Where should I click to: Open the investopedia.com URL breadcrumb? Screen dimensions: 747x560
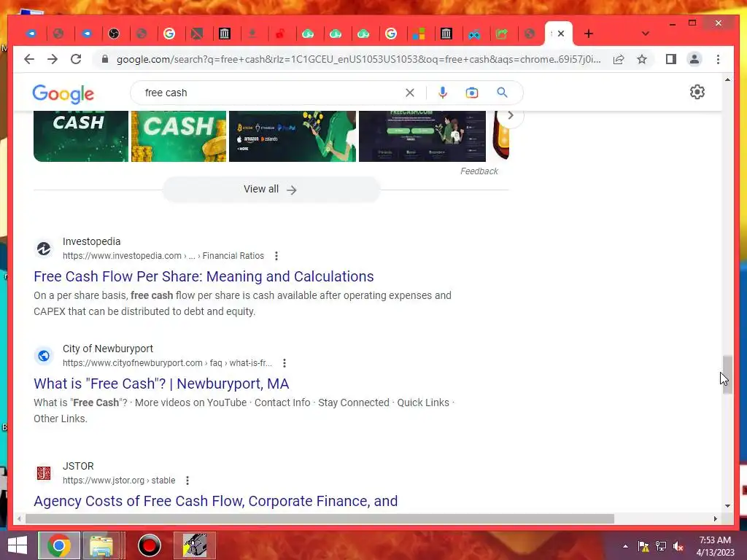click(x=163, y=256)
